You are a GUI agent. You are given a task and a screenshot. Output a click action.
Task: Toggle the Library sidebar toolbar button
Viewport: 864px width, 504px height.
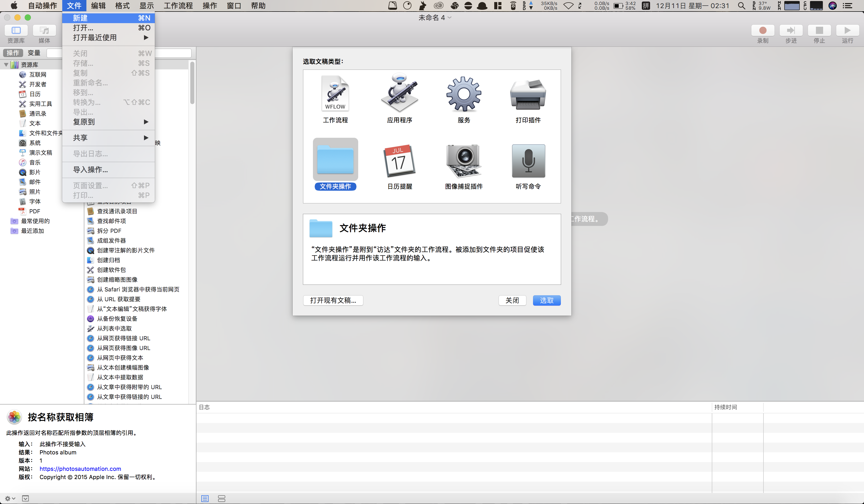tap(16, 31)
